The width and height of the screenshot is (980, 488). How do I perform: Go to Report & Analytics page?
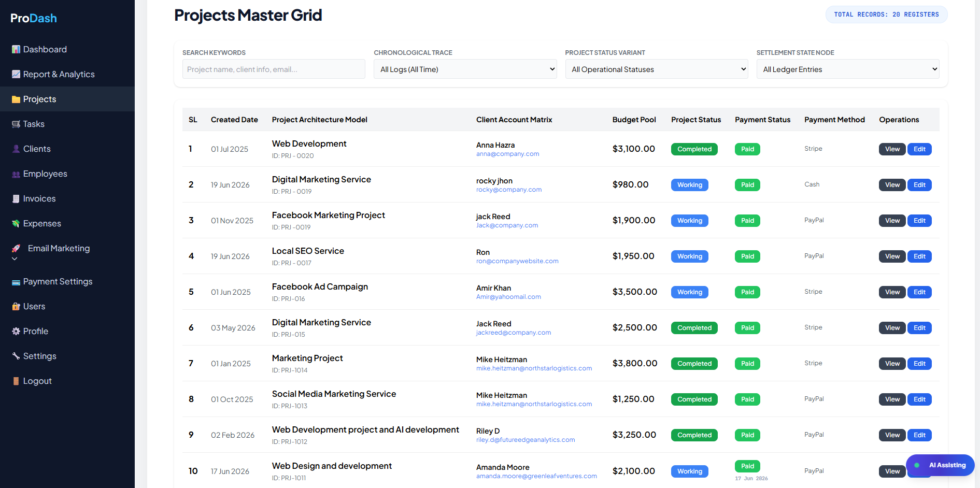[x=67, y=74]
